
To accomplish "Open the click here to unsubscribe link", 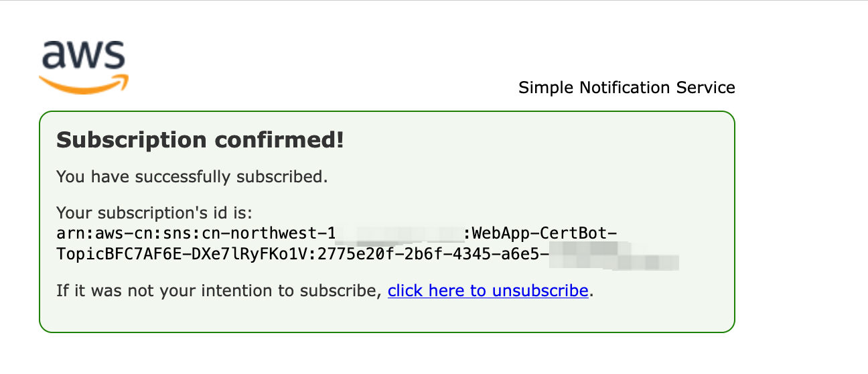I will click(488, 291).
